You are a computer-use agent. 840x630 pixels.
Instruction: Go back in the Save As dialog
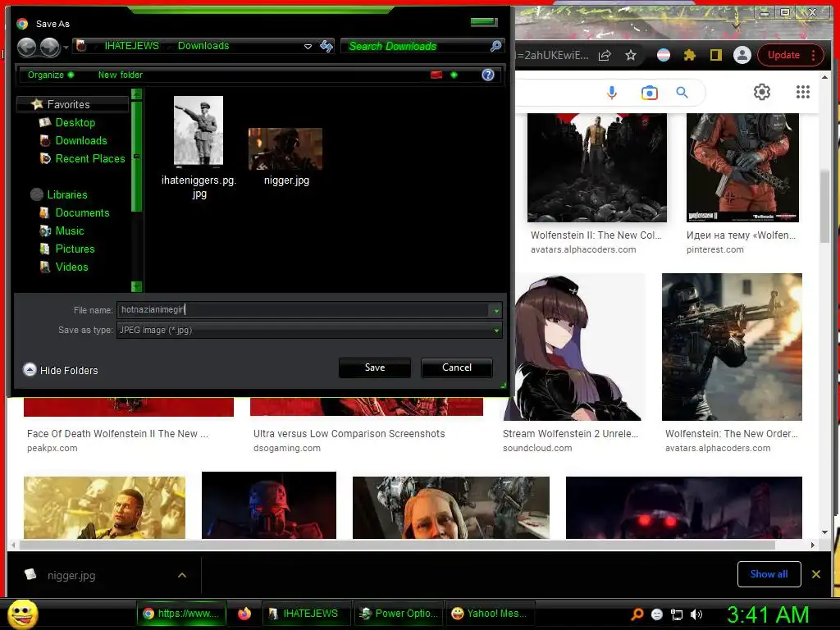click(x=26, y=48)
